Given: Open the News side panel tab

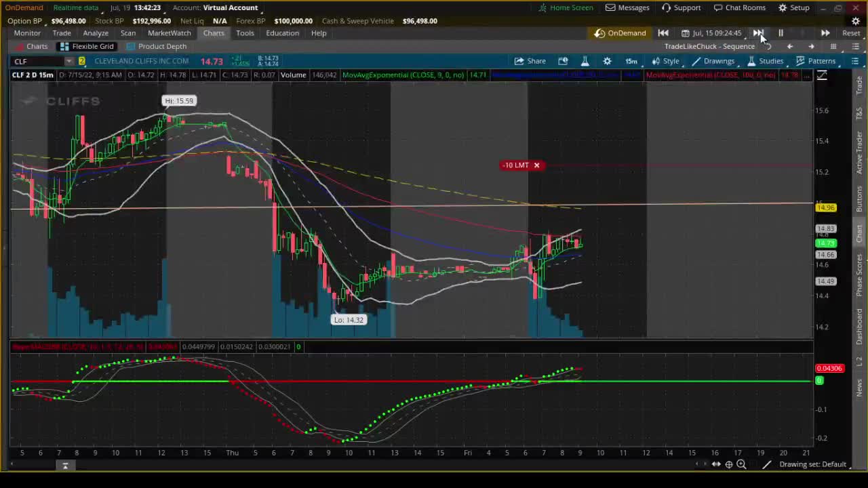Looking at the screenshot, I should pyautogui.click(x=859, y=388).
